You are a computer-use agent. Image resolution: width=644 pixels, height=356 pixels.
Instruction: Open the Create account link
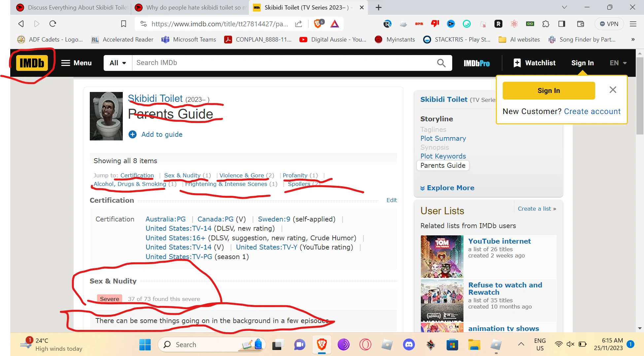(x=592, y=111)
